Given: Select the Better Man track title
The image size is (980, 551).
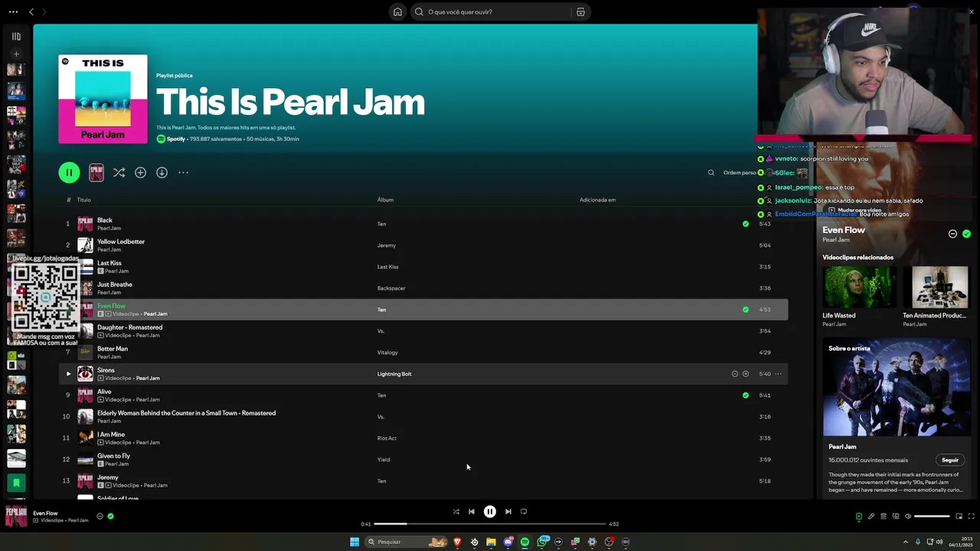Looking at the screenshot, I should pos(113,349).
